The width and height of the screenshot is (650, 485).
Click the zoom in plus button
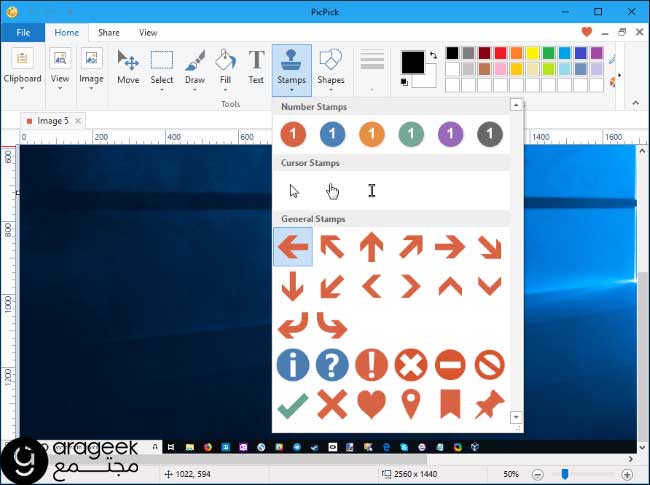click(x=627, y=474)
